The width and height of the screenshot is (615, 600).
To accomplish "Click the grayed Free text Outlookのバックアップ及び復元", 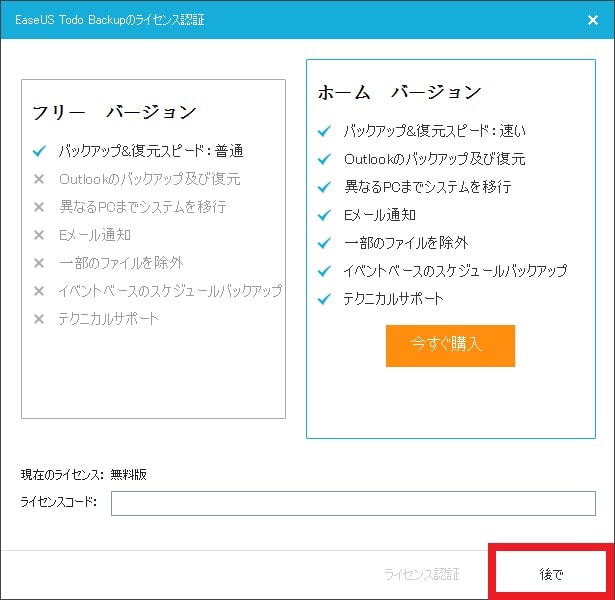I will pyautogui.click(x=149, y=179).
